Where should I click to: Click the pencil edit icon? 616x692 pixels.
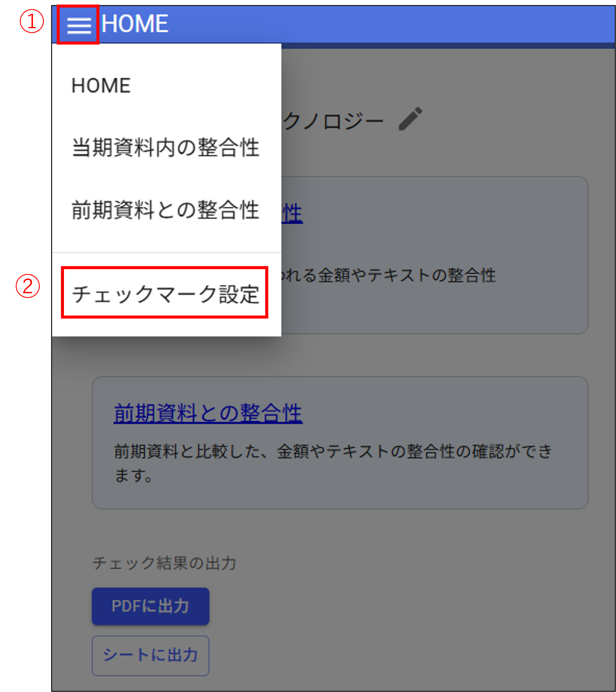click(410, 119)
